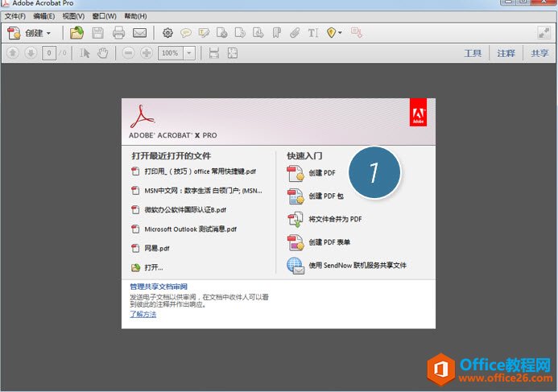Click the page number input field
This screenshot has height=392, width=558.
49,53
